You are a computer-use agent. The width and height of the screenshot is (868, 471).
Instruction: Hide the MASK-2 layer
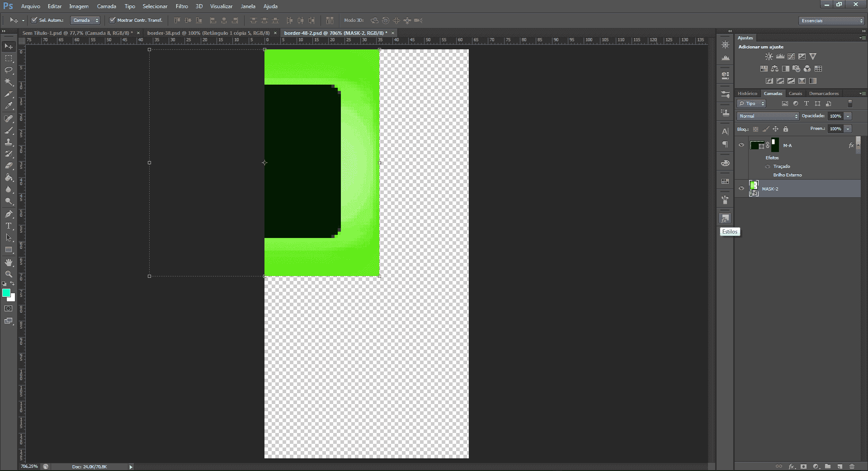tap(741, 188)
